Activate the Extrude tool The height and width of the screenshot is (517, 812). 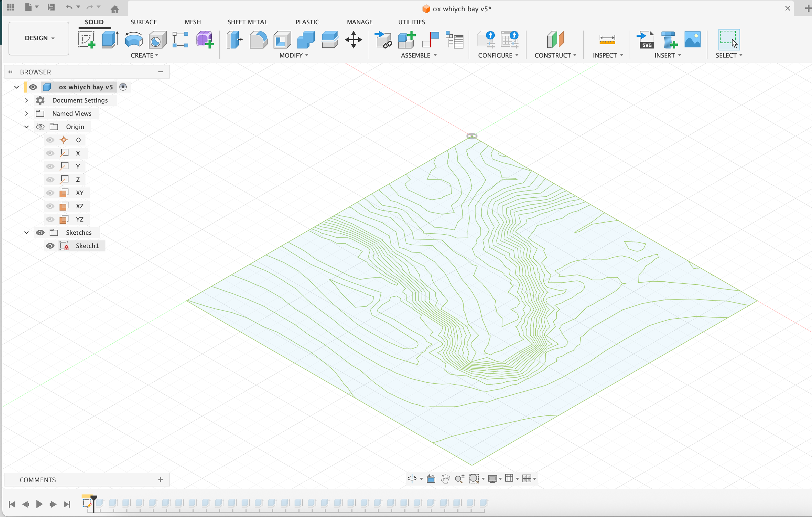[109, 39]
